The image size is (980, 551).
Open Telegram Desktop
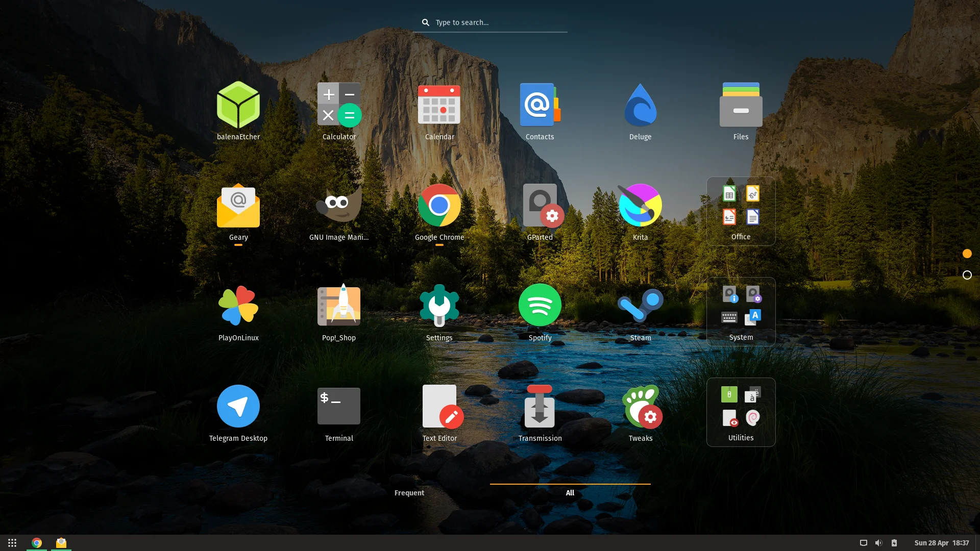click(x=238, y=412)
